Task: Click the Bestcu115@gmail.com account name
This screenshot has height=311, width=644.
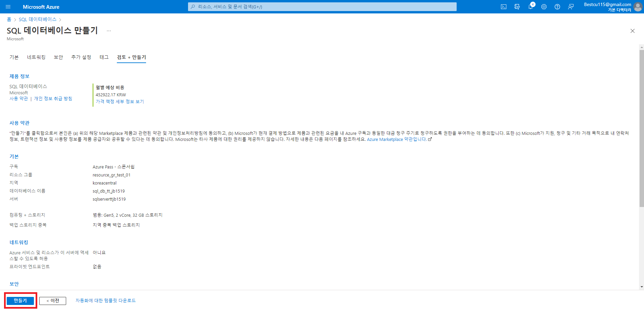Action: click(x=607, y=4)
